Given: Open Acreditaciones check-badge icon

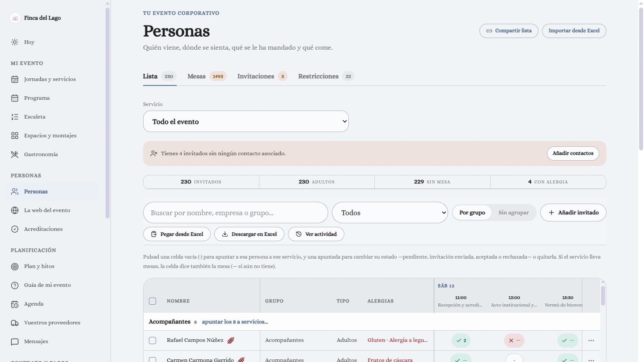Looking at the screenshot, I should [15, 229].
